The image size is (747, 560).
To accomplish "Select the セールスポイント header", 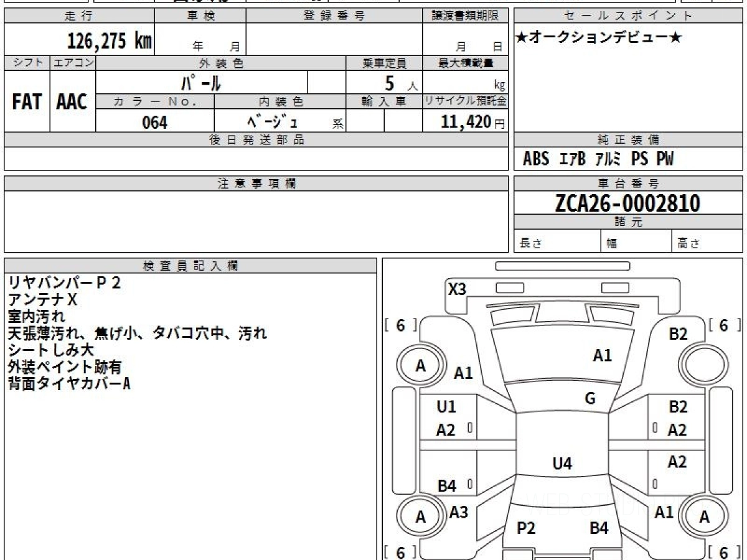I will [628, 16].
